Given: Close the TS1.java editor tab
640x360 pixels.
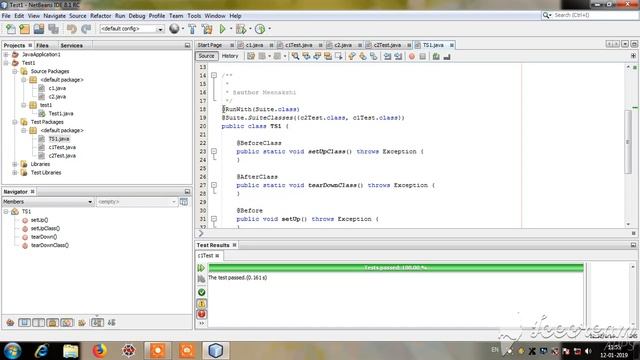Looking at the screenshot, I should click(452, 45).
